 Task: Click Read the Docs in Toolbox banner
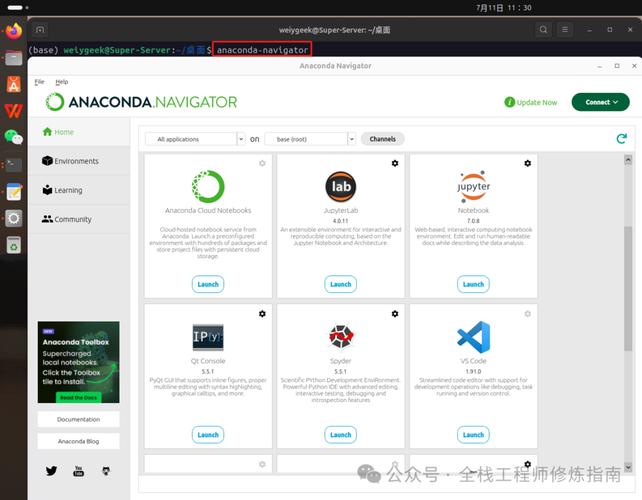[x=78, y=398]
